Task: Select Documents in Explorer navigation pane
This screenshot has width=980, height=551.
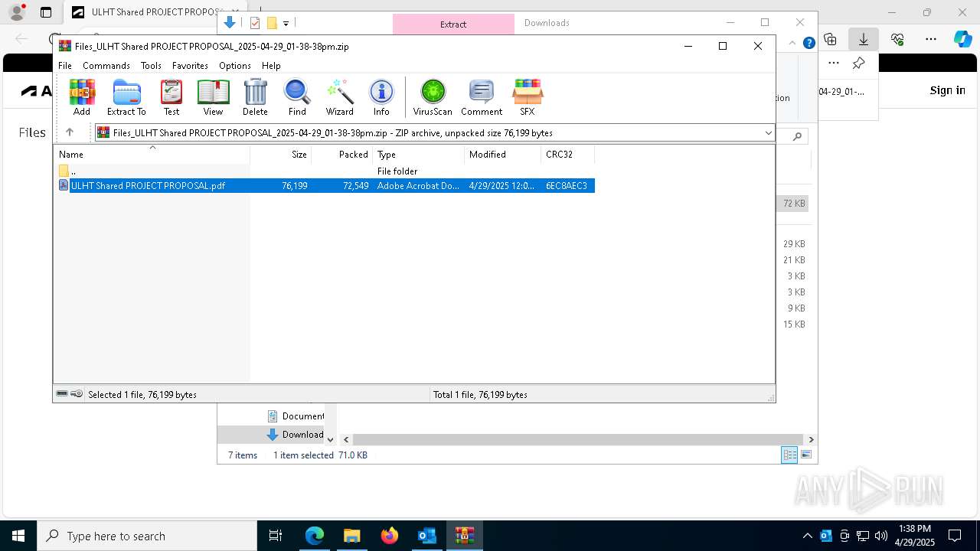Action: [x=296, y=416]
